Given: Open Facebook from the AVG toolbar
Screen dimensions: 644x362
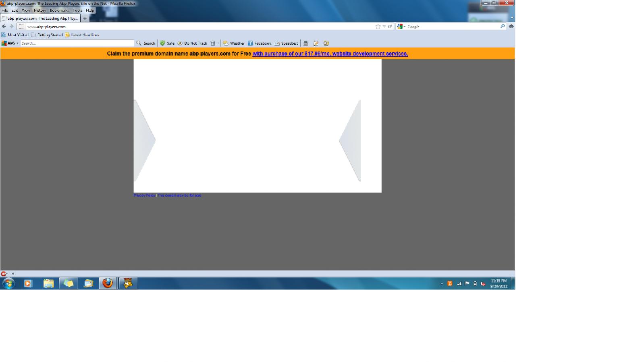Looking at the screenshot, I should coord(259,43).
